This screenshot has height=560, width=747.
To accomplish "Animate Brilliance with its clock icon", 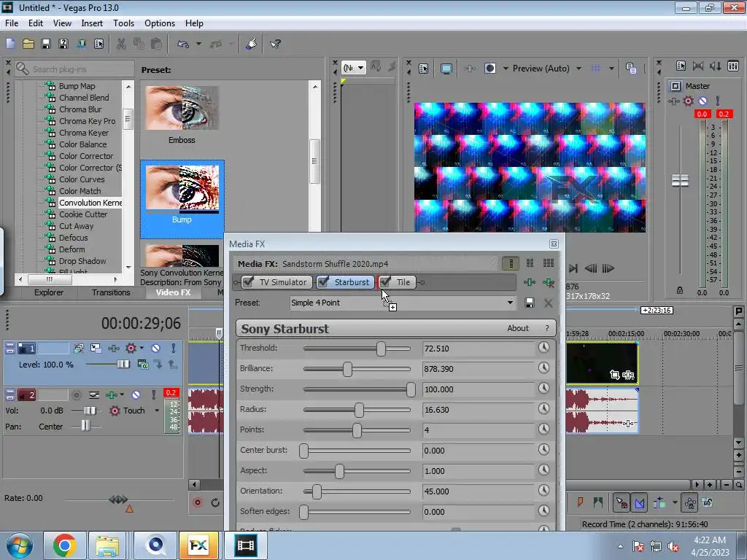I will (x=543, y=368).
